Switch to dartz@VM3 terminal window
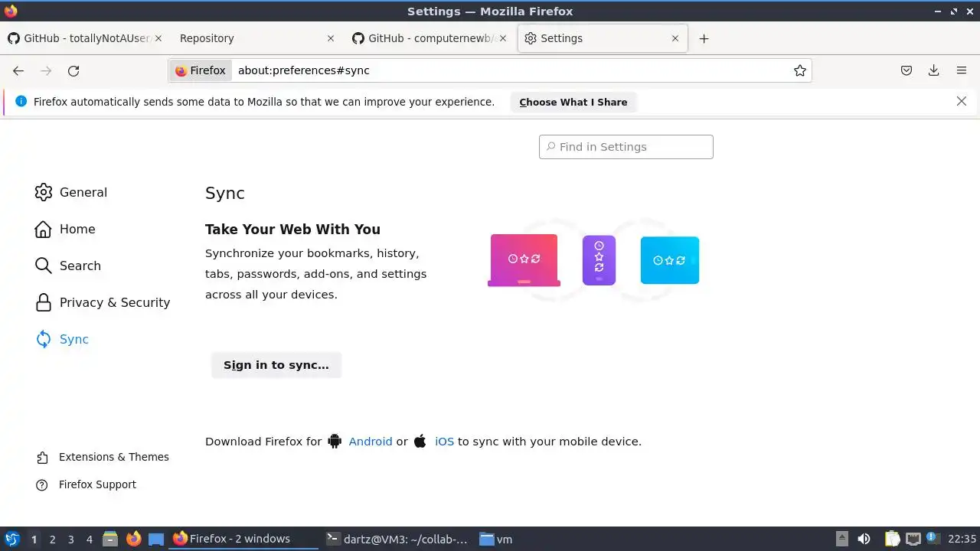Screen dimensions: 980x551 pos(396,539)
